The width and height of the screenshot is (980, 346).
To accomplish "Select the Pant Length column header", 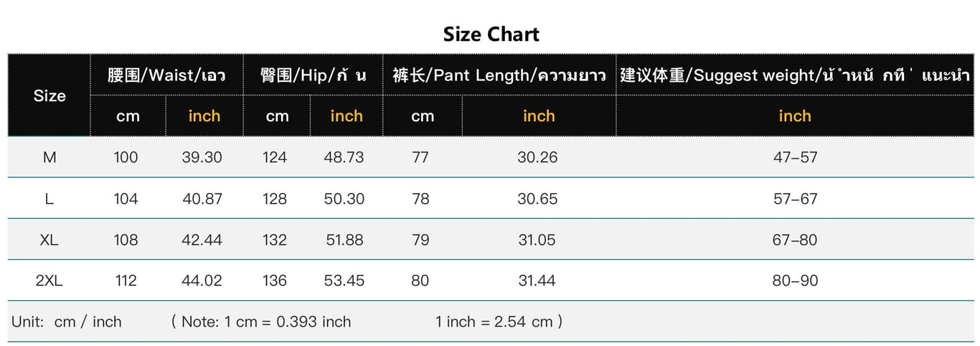I will tap(499, 75).
